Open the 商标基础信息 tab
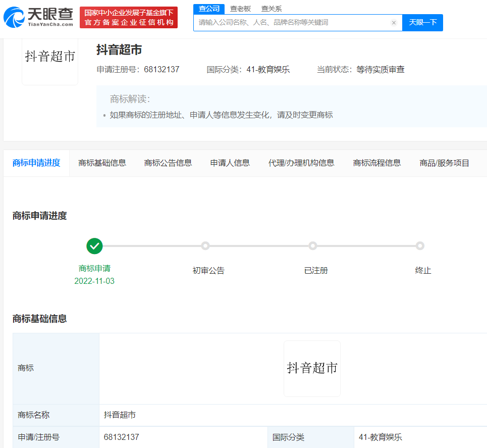487x448 pixels. coord(102,163)
